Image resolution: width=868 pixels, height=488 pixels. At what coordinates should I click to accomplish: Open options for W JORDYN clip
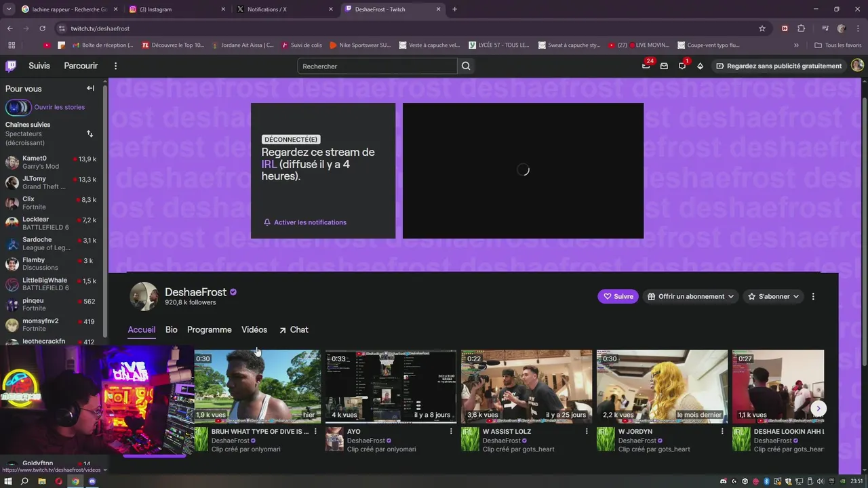point(722,431)
